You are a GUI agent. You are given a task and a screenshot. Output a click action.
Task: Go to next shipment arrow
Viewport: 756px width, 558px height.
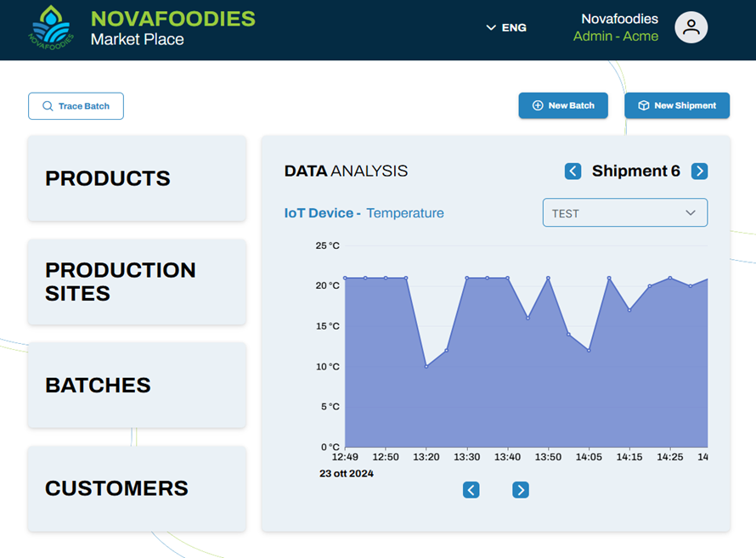click(699, 171)
